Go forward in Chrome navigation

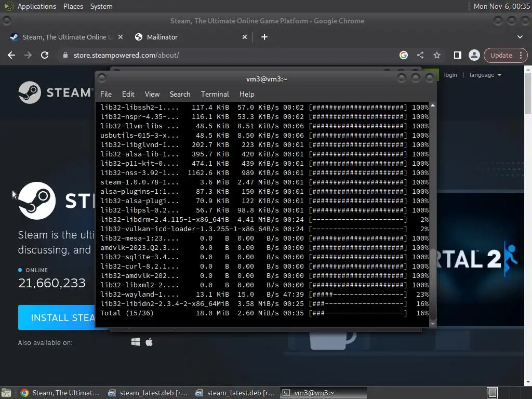28,55
